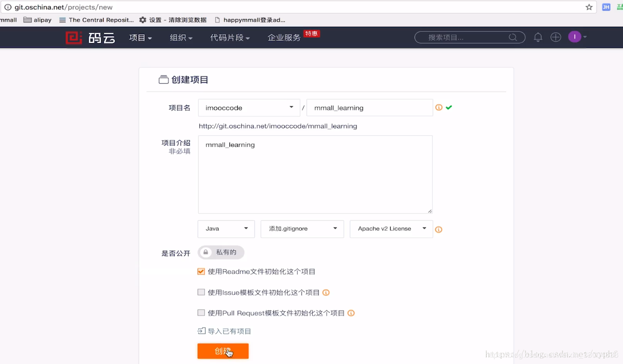Click the info icon next to license dropdown

438,229
